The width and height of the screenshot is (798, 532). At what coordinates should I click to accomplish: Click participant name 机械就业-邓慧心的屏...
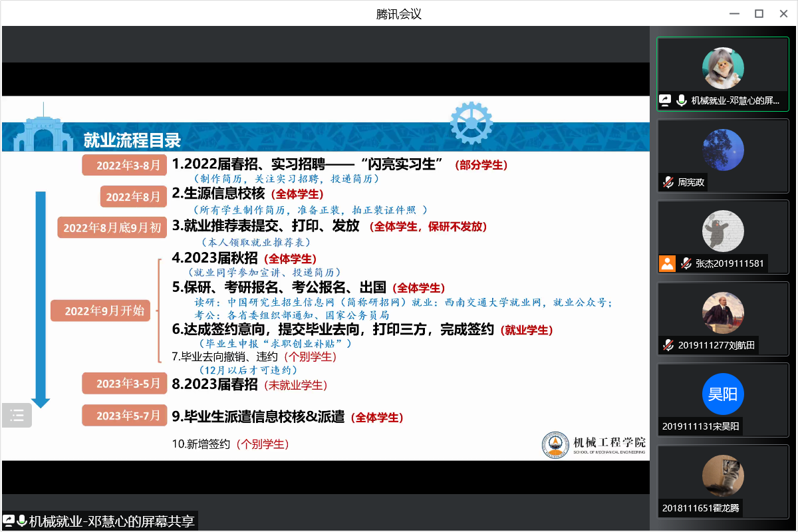pos(735,100)
